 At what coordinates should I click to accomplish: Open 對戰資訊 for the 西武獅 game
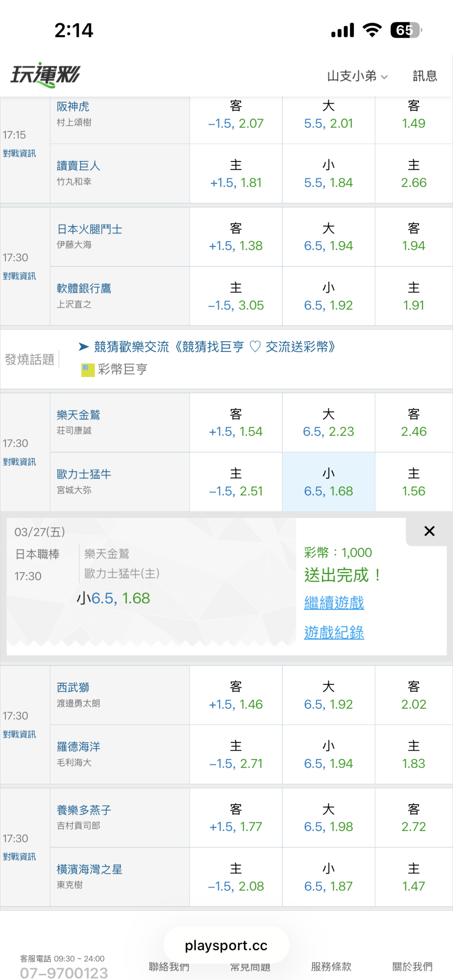click(19, 734)
